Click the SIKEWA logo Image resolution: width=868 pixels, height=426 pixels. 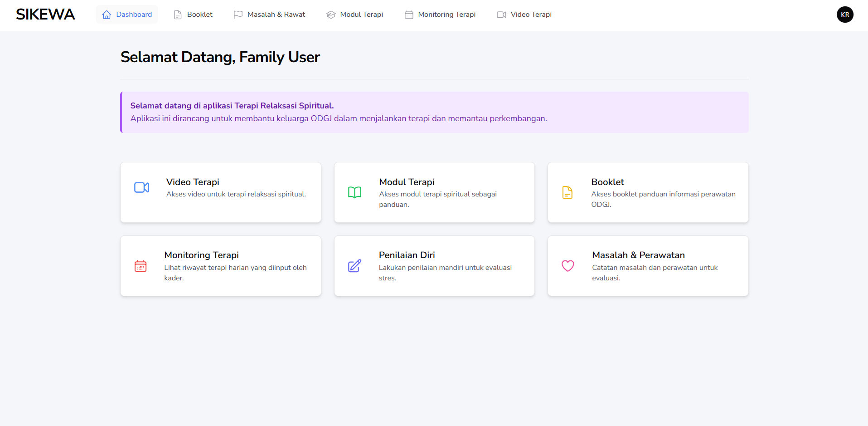click(x=45, y=15)
